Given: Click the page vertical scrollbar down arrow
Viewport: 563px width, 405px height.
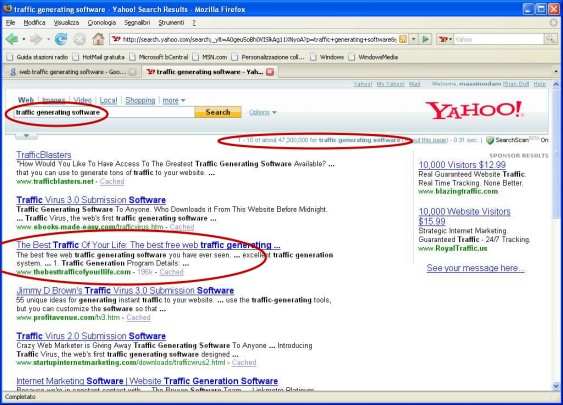Looking at the screenshot, I should tap(556, 386).
